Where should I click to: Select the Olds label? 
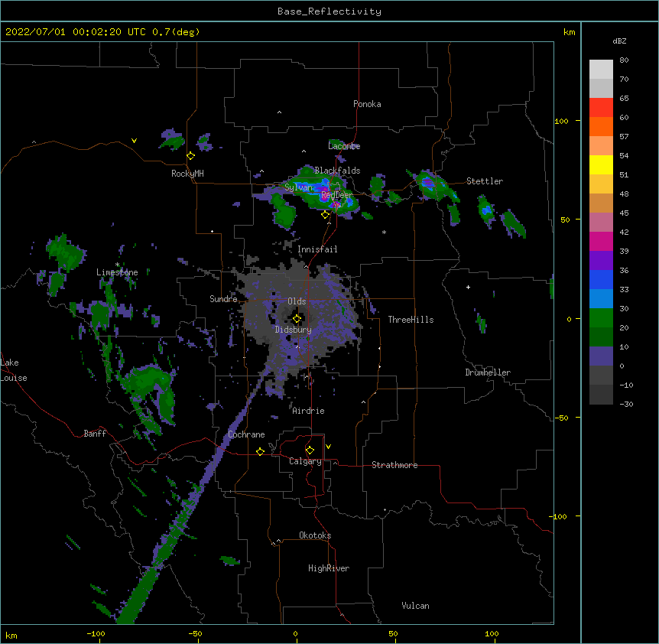[x=297, y=301]
